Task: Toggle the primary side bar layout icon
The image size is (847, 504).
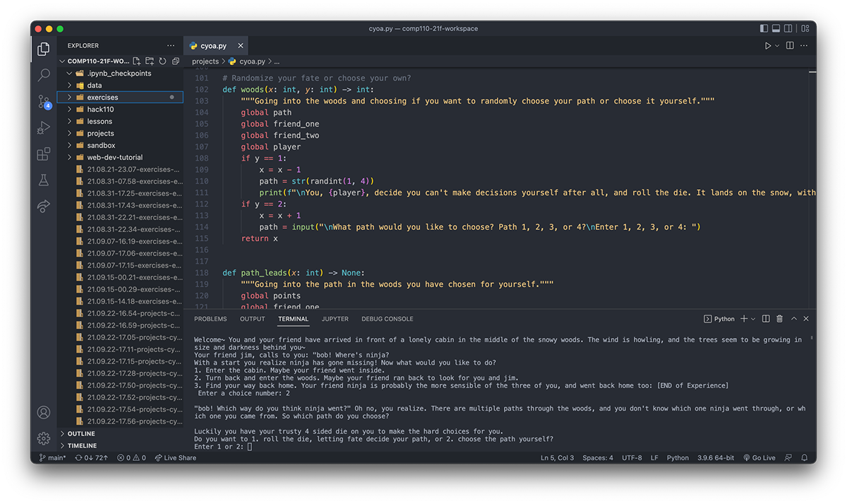Action: (764, 29)
